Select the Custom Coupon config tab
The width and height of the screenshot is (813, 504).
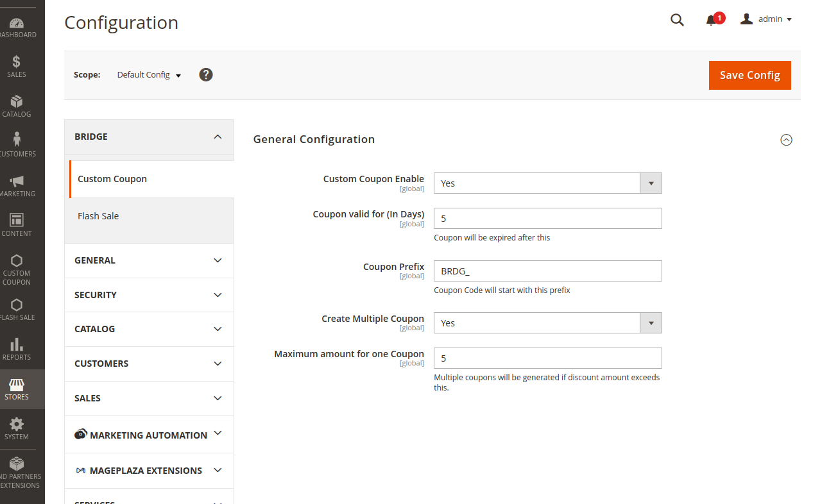112,179
